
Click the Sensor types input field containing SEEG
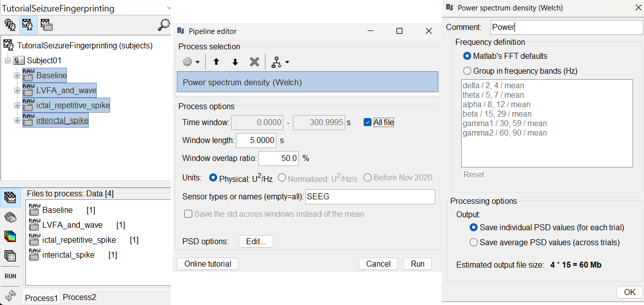(370, 197)
